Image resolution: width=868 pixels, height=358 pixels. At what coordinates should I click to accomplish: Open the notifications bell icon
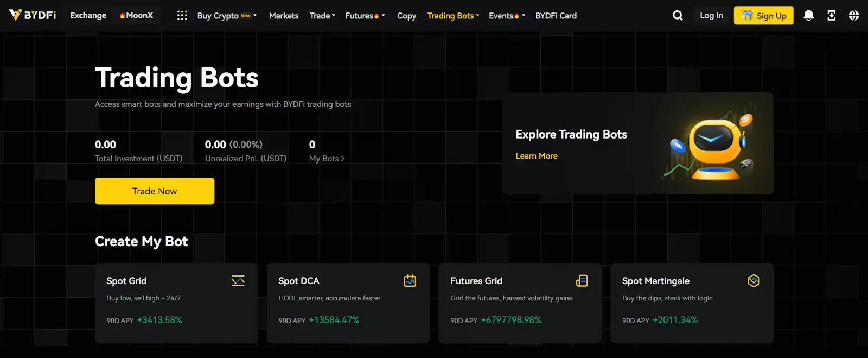click(x=808, y=16)
